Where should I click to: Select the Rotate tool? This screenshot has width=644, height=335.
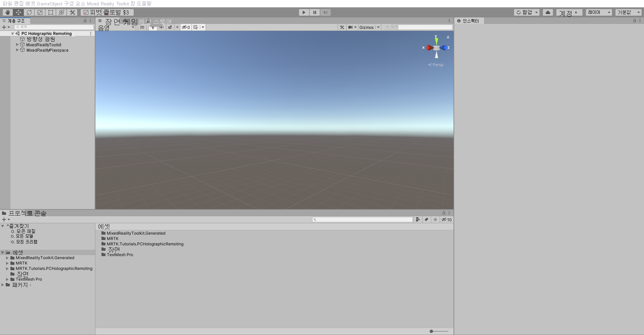tap(29, 12)
